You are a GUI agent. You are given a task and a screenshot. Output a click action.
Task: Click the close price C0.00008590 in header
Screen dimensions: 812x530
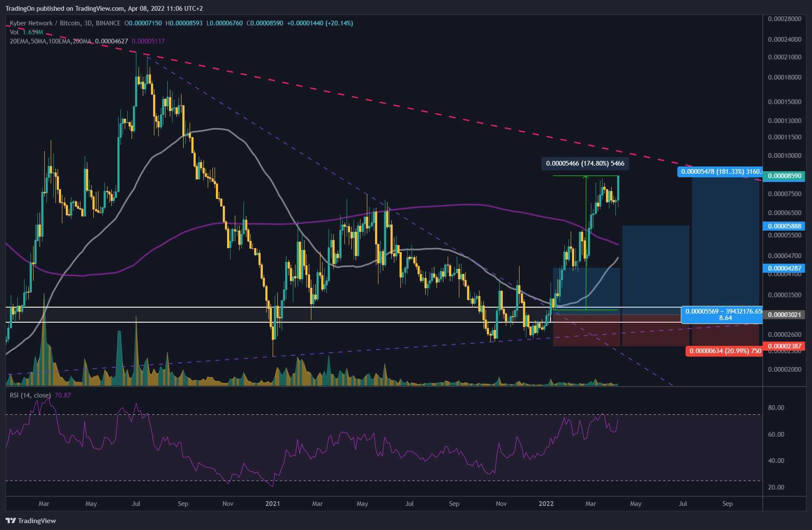point(265,23)
